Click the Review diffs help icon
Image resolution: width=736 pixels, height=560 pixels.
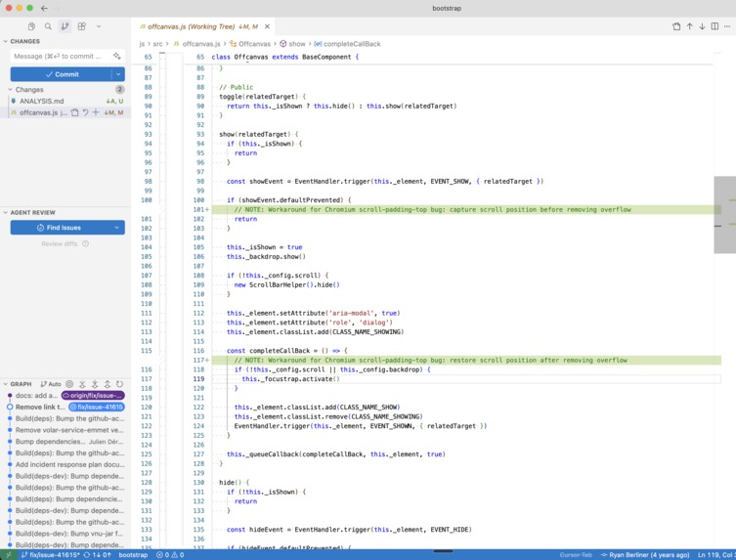[x=85, y=243]
